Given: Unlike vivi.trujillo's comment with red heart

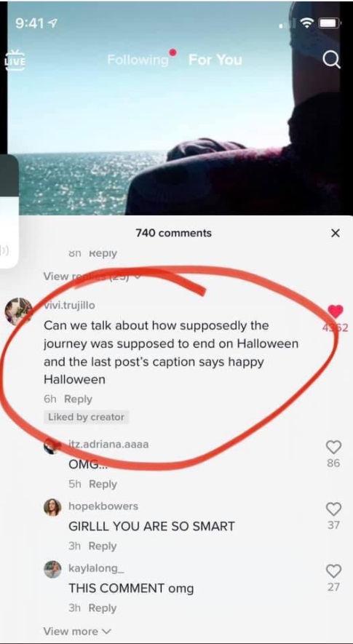Looking at the screenshot, I should [335, 311].
